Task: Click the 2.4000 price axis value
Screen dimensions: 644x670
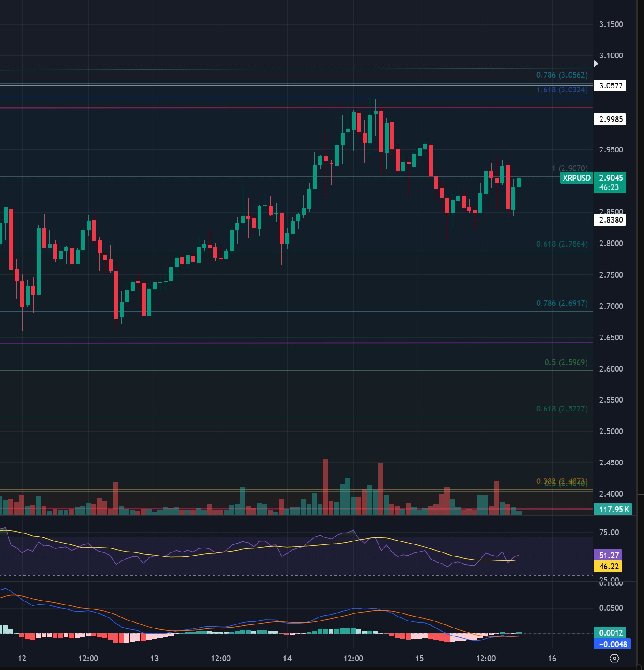Action: 611,494
